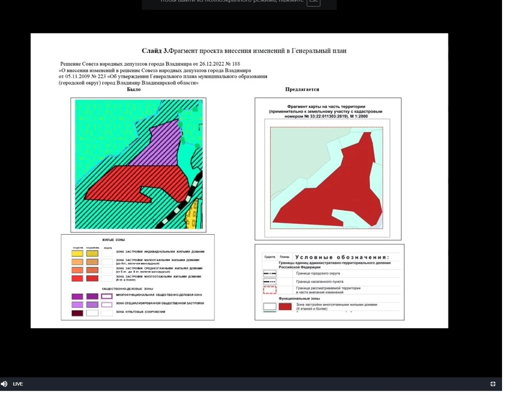The image size is (525, 420).
Task: Click the LIVE indicator in player bar
Action: (x=18, y=384)
